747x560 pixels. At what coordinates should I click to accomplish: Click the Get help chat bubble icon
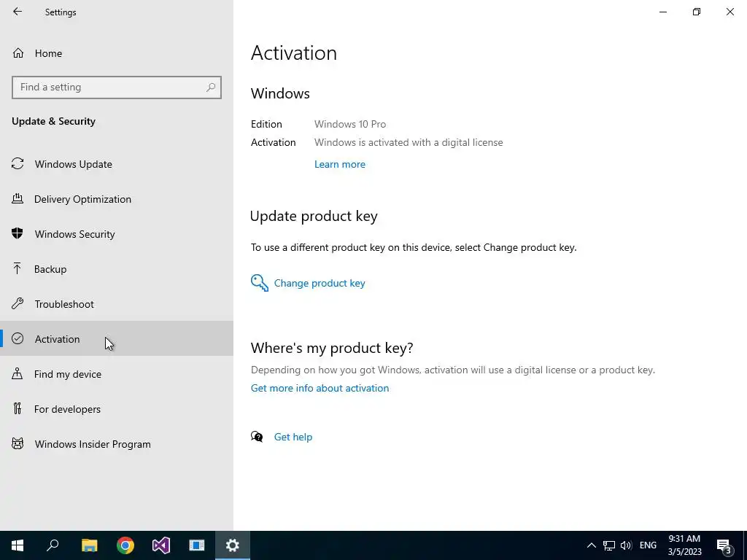pos(257,436)
